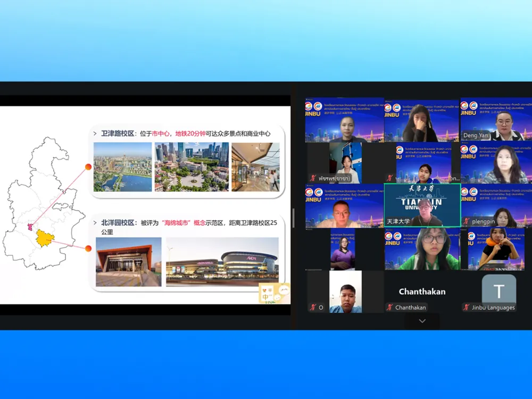The image size is (532, 399).
Task: Click the arrow bullet before 卫津路校区 heading
Action: click(95, 134)
